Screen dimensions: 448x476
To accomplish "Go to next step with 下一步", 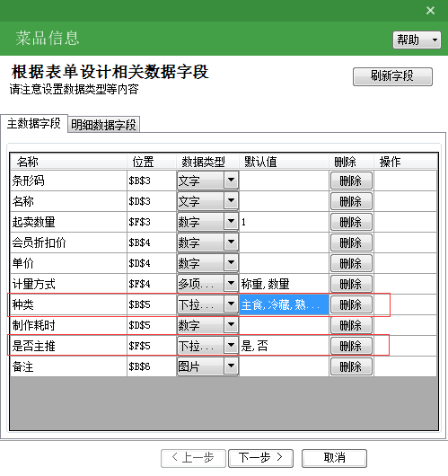I will click(x=260, y=458).
